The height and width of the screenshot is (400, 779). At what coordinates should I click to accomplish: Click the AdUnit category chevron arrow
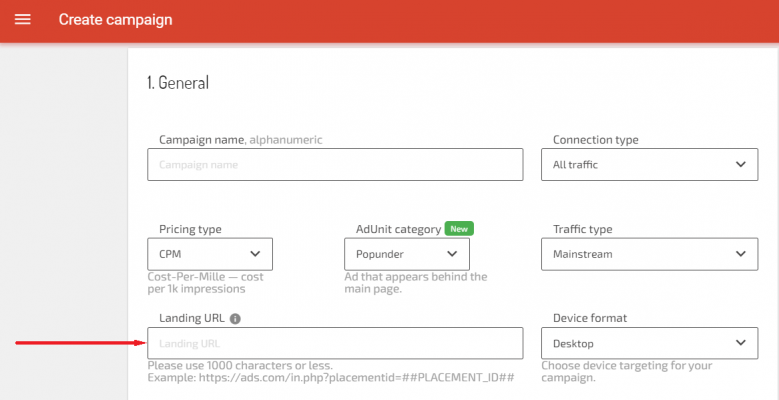click(452, 254)
